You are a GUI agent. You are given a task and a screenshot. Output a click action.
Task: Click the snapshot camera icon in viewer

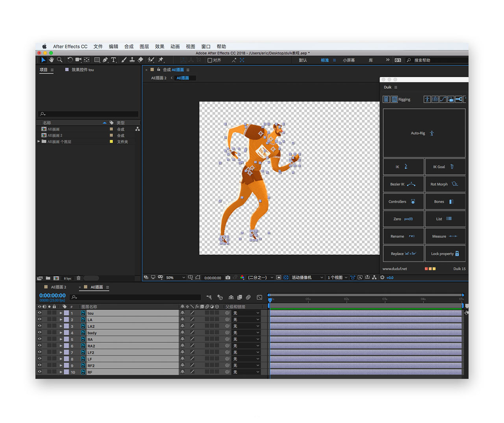click(x=228, y=278)
